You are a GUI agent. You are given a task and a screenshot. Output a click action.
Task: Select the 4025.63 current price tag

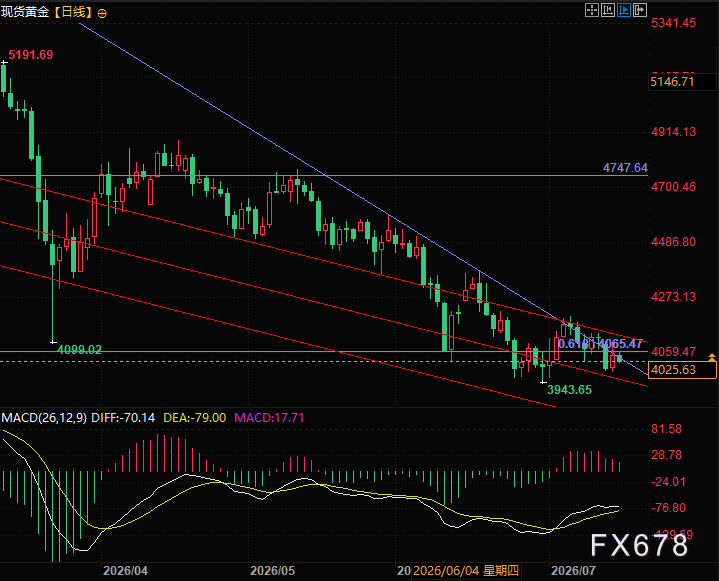pyautogui.click(x=682, y=370)
